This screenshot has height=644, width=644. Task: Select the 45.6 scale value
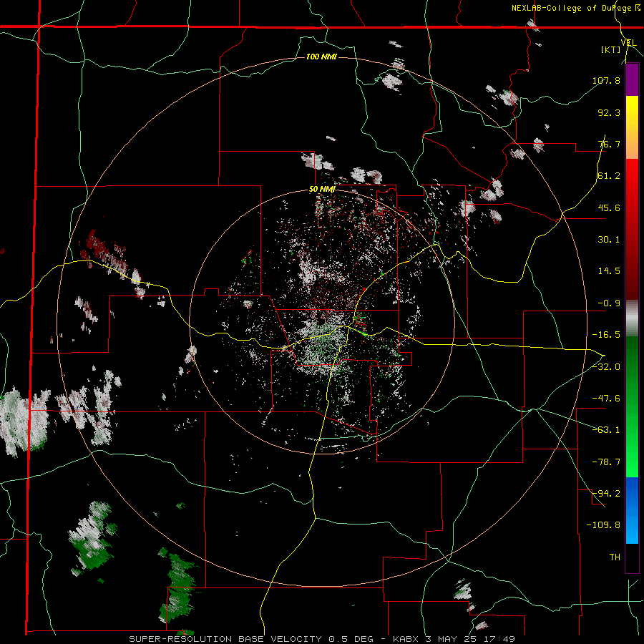pos(609,208)
